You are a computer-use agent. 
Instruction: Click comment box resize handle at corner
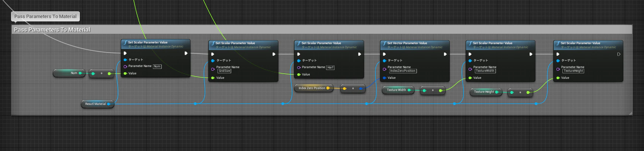click(x=630, y=113)
